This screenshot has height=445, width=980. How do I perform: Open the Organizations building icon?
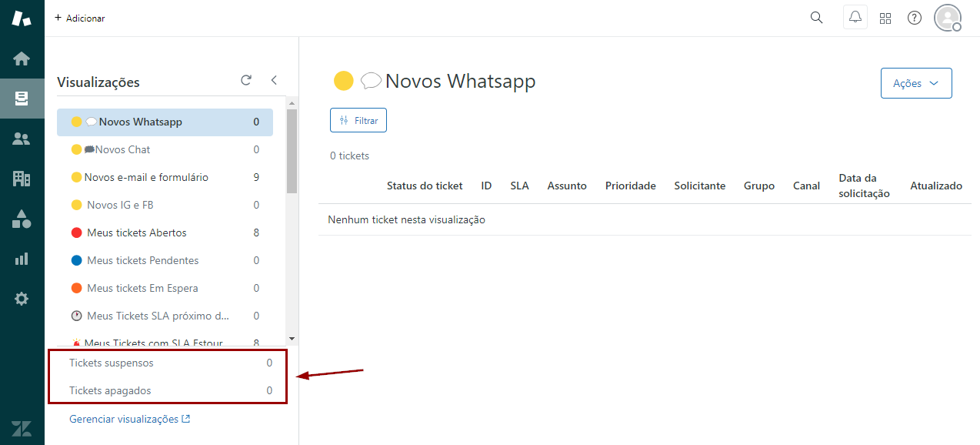click(x=22, y=179)
